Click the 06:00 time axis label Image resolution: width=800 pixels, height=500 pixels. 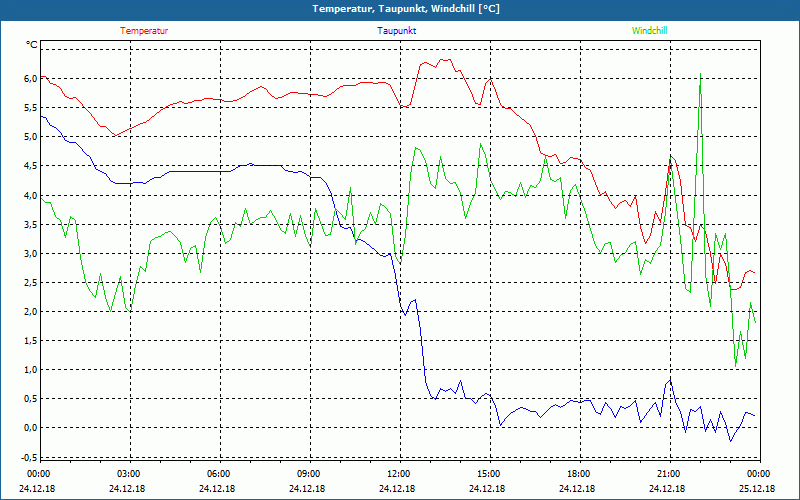pyautogui.click(x=218, y=474)
